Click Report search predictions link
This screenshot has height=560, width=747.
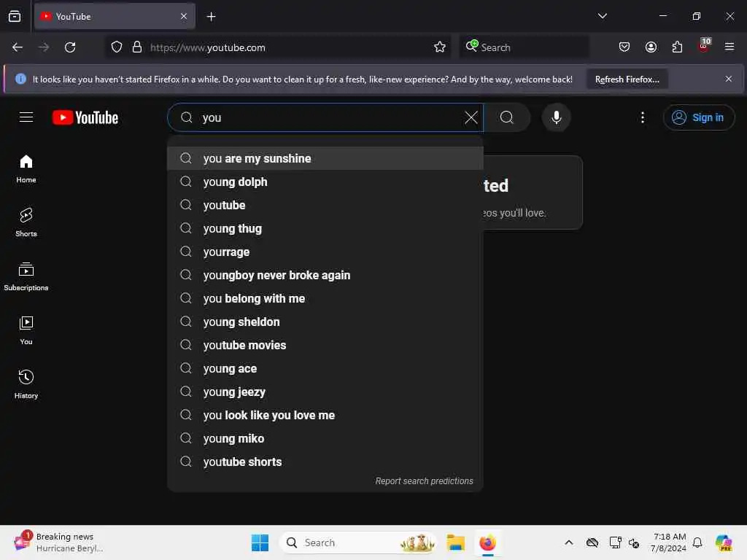[x=424, y=481]
